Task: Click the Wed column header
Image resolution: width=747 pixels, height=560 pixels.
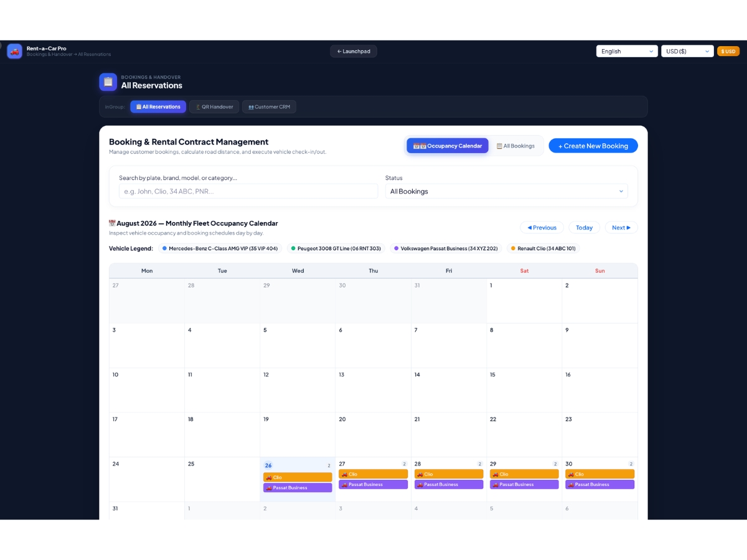Action: (298, 271)
